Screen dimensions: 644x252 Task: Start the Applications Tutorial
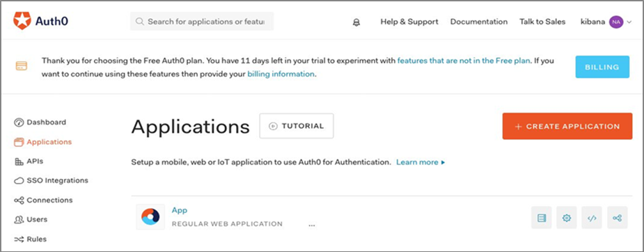(297, 126)
